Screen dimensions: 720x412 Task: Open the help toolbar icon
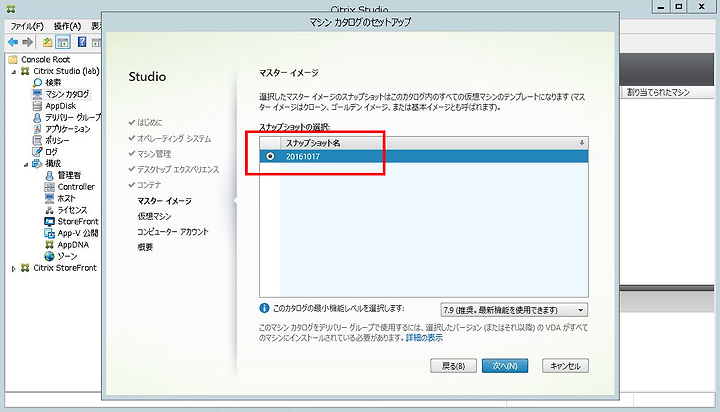[x=82, y=42]
